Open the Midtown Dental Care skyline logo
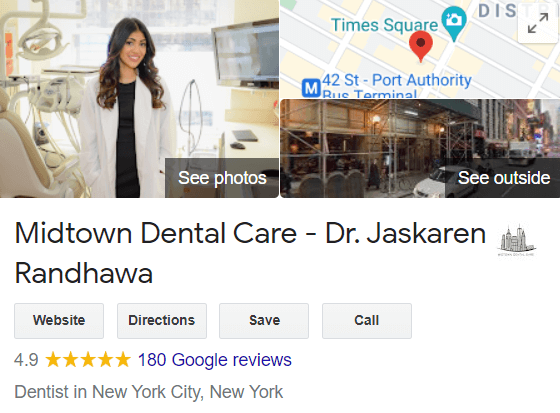Viewport: 560px width, 413px height. click(x=516, y=241)
